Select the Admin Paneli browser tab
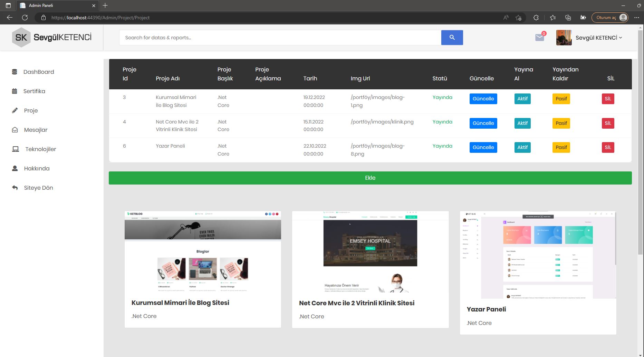 click(57, 6)
